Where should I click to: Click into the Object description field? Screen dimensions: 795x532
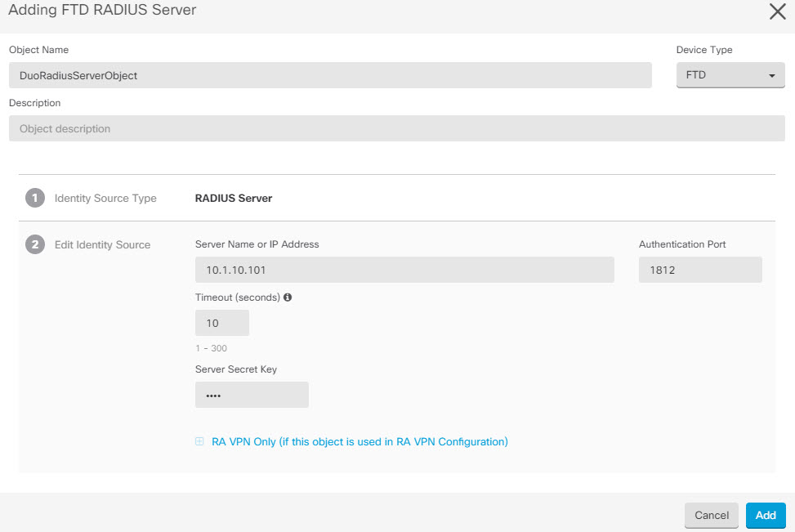[396, 128]
